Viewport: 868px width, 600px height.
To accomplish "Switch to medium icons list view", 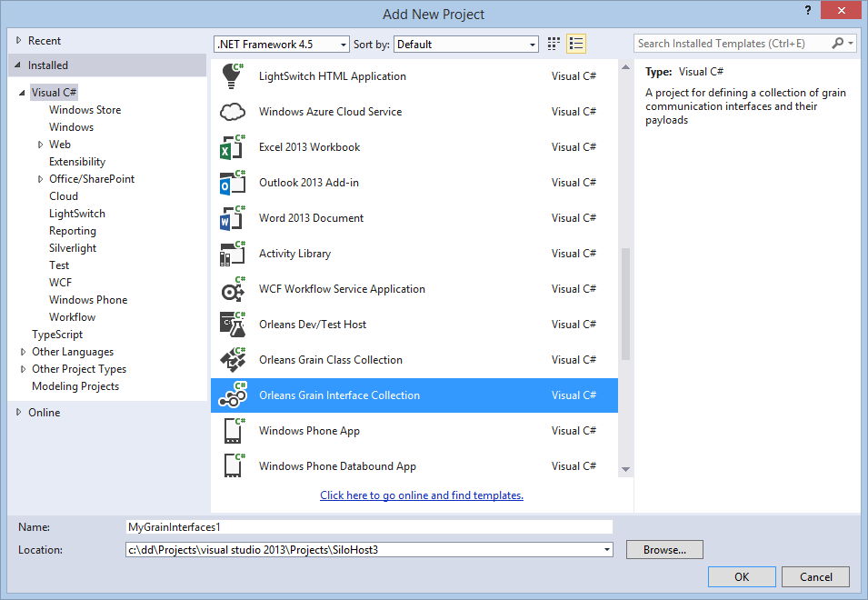I will (576, 44).
